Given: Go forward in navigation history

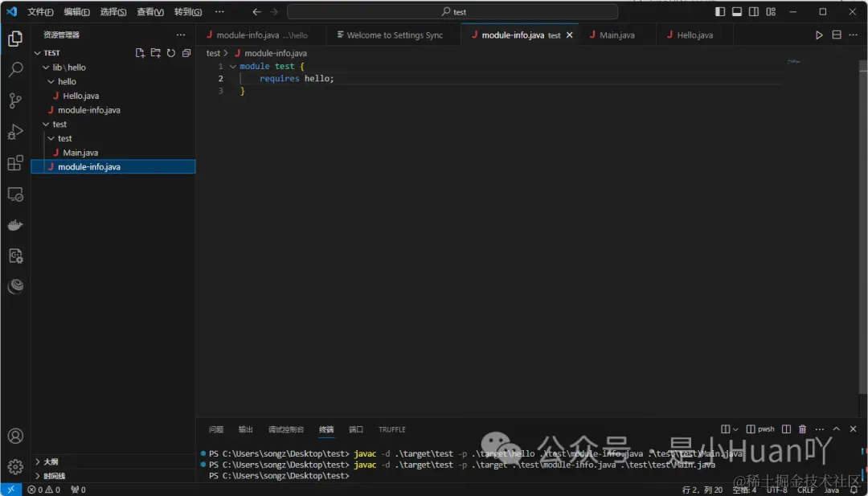Looking at the screenshot, I should coord(273,11).
